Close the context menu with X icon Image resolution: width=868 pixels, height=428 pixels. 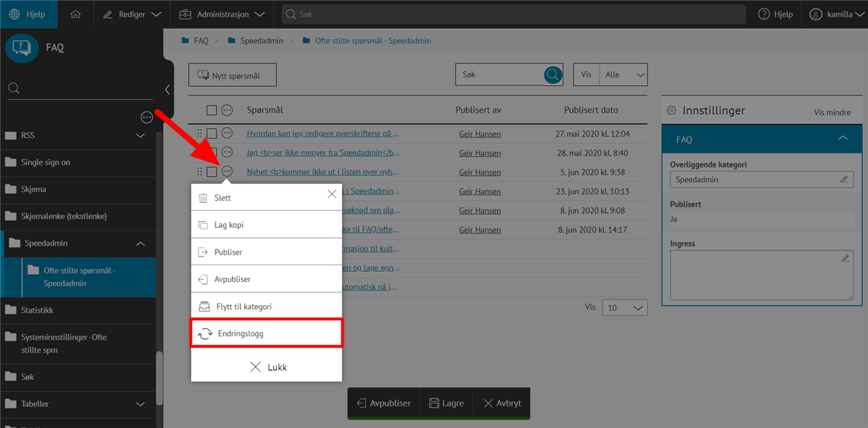click(331, 194)
